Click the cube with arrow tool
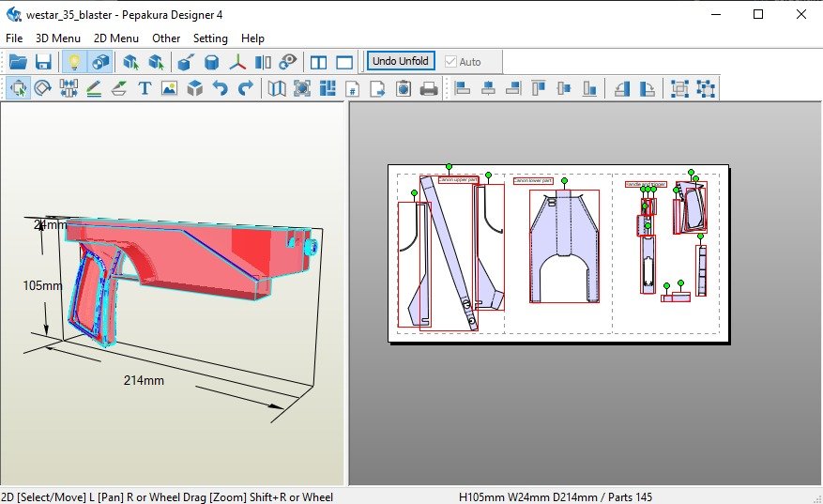 point(186,62)
